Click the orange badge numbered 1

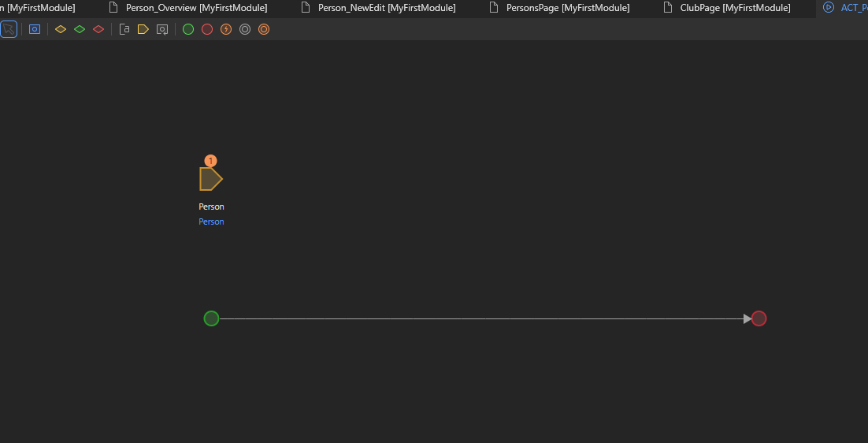(210, 161)
